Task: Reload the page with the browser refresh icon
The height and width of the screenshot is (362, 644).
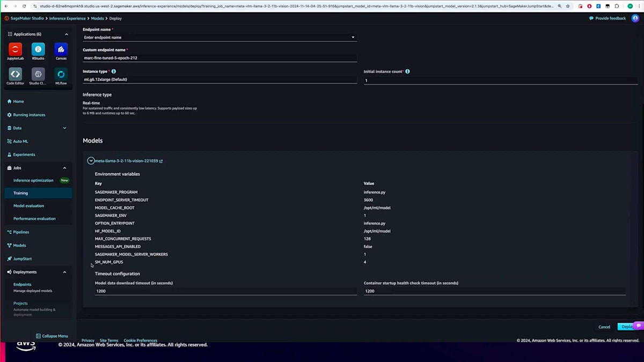Action: [x=25, y=6]
